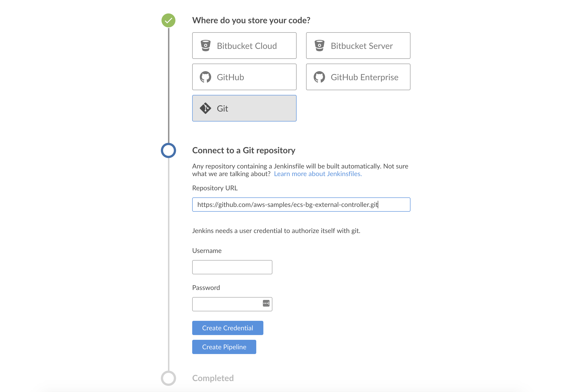
Task: Choose the Bitbucket Server option
Action: [x=358, y=46]
